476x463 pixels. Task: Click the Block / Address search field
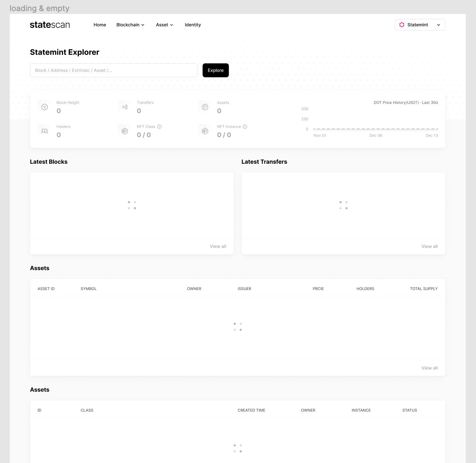pyautogui.click(x=113, y=70)
